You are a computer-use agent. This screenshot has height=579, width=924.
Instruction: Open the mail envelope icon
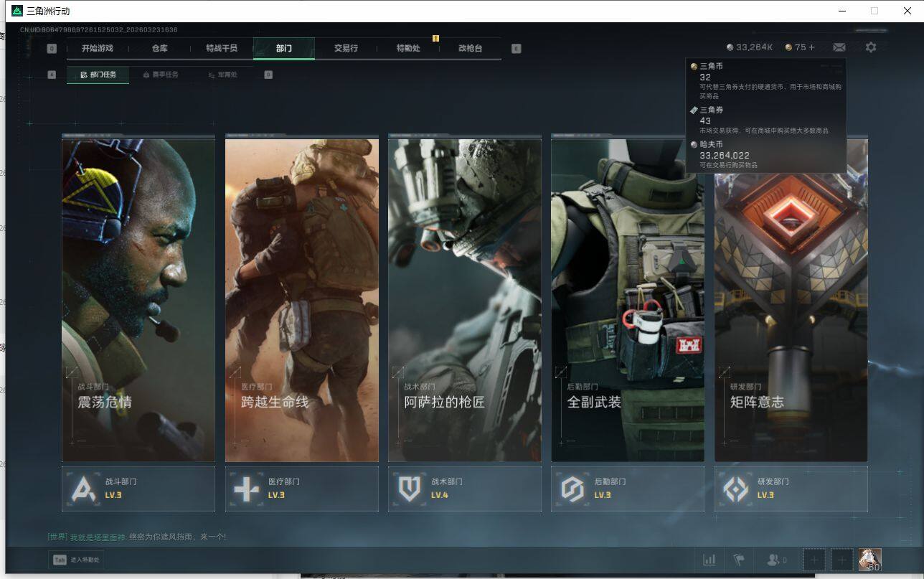[839, 47]
